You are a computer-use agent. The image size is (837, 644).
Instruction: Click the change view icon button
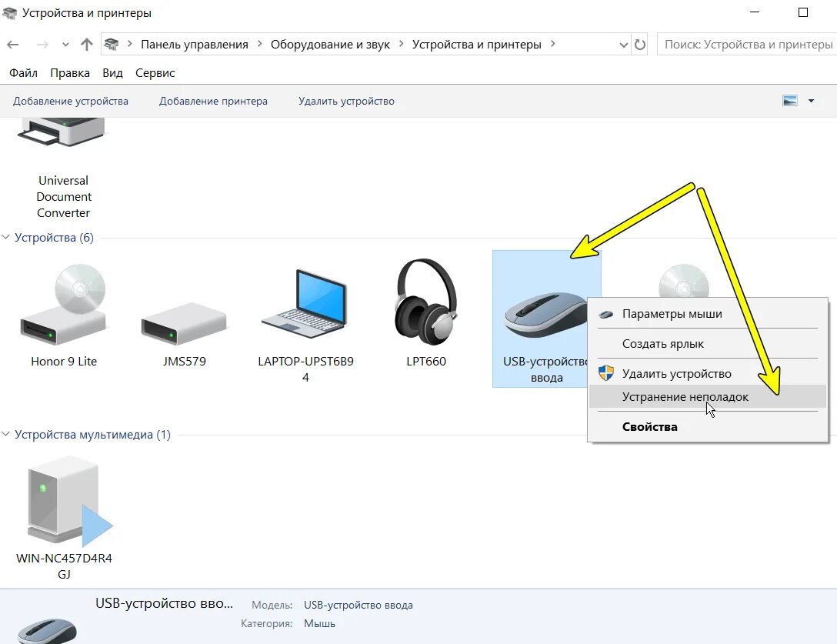[789, 101]
